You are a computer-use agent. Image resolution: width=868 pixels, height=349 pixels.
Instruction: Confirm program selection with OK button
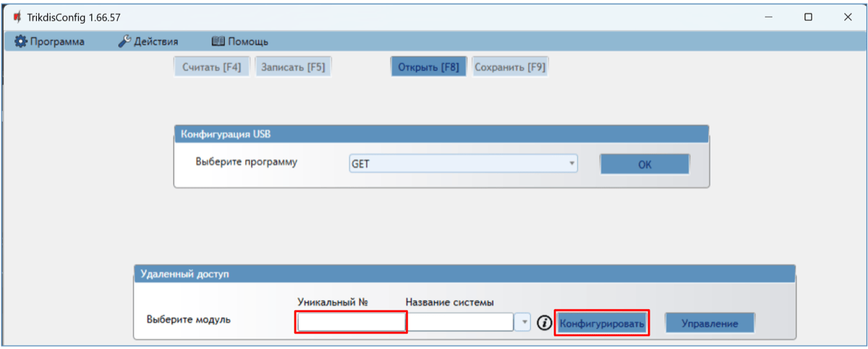click(x=644, y=164)
